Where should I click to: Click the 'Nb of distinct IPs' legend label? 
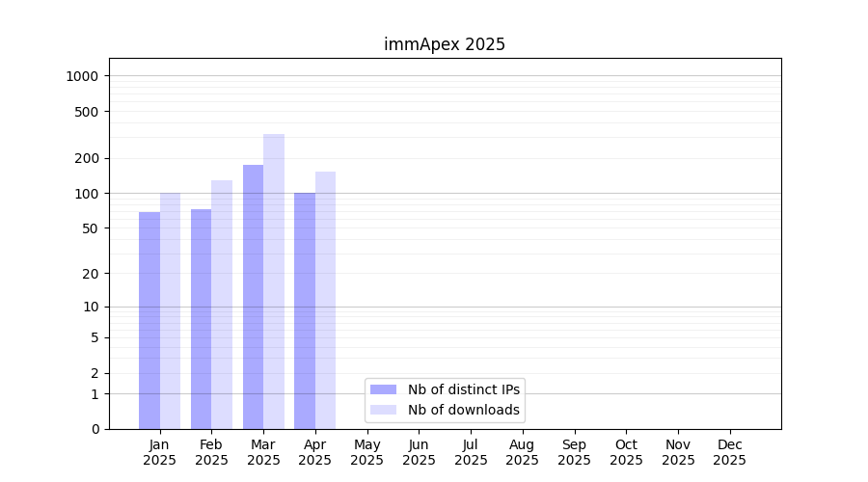click(x=464, y=389)
